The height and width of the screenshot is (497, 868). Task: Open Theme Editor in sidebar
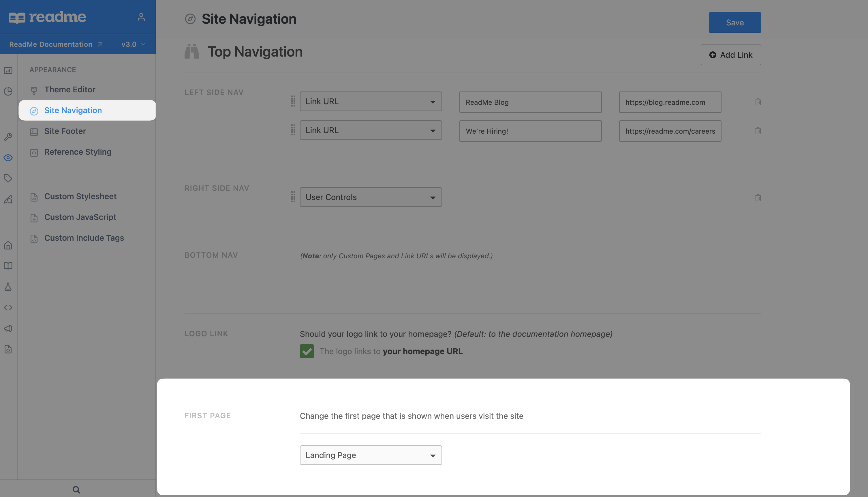pos(69,89)
